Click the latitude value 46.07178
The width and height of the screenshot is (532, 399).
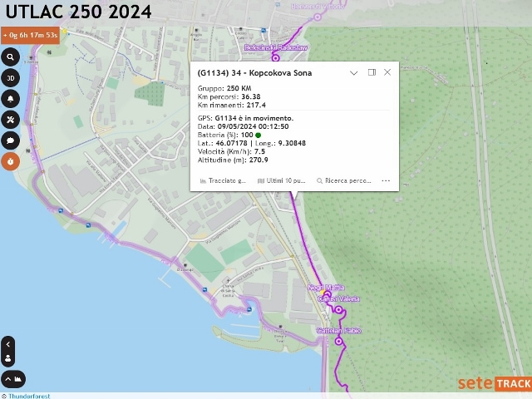pyautogui.click(x=231, y=143)
